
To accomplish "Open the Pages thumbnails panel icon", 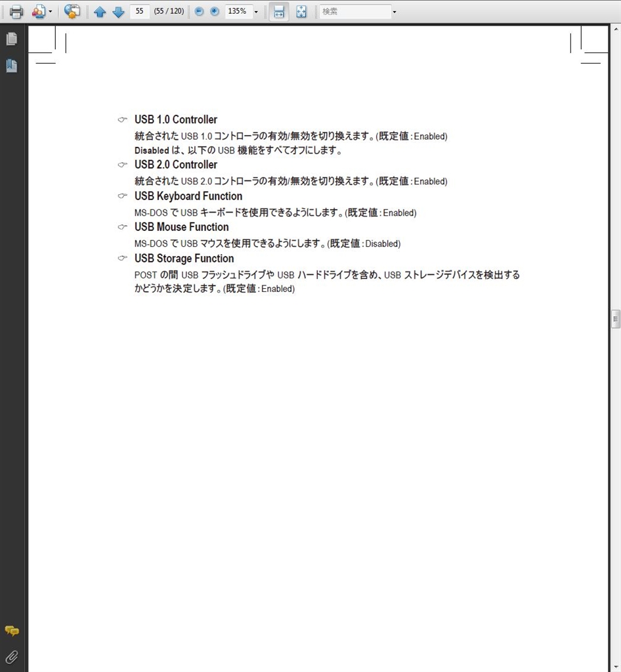I will (12, 39).
